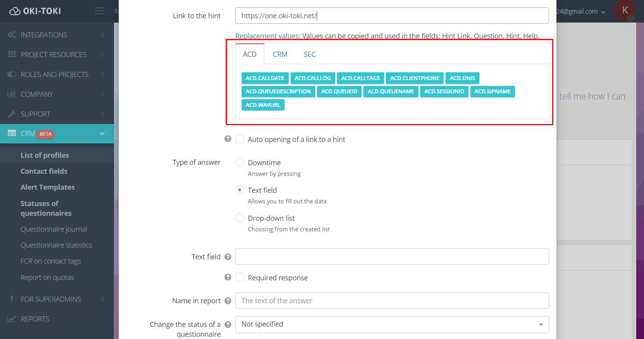Click the Integrations gears icon in sidebar
The height and width of the screenshot is (339, 644).
pos(12,35)
